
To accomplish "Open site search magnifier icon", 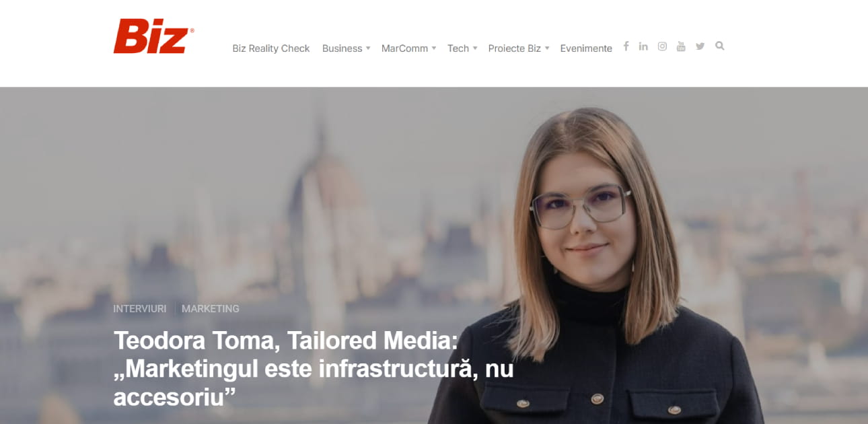I will coord(719,46).
